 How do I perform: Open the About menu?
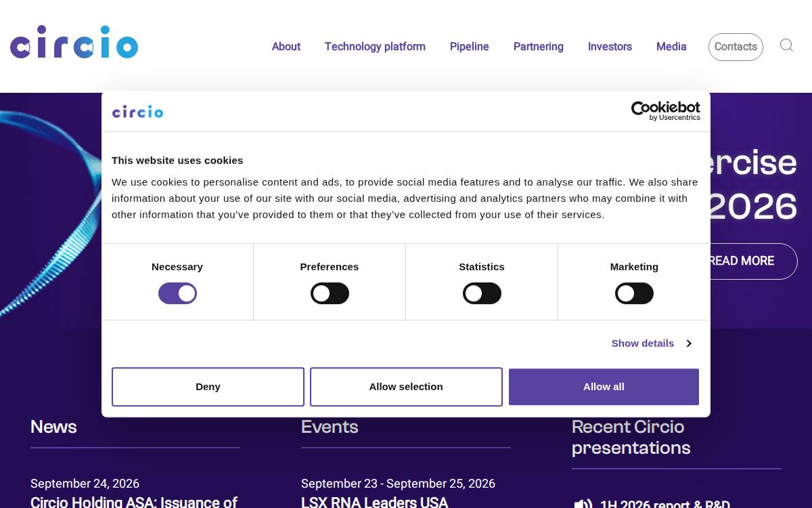click(286, 47)
